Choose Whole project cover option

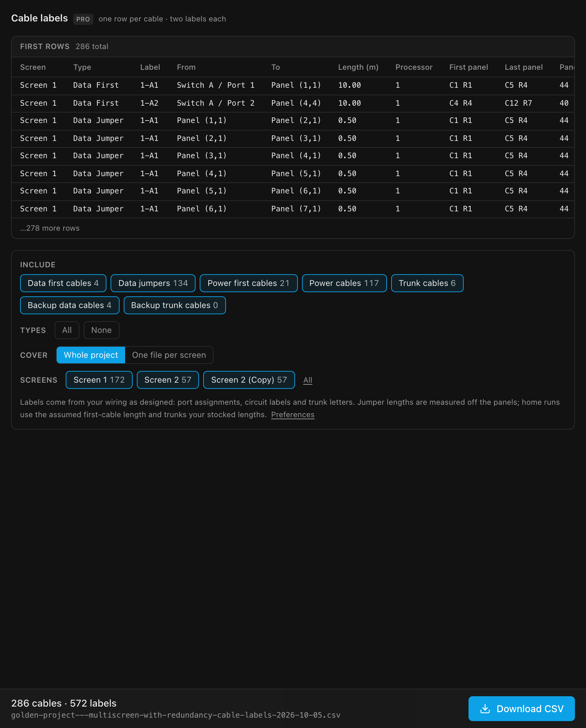point(91,355)
